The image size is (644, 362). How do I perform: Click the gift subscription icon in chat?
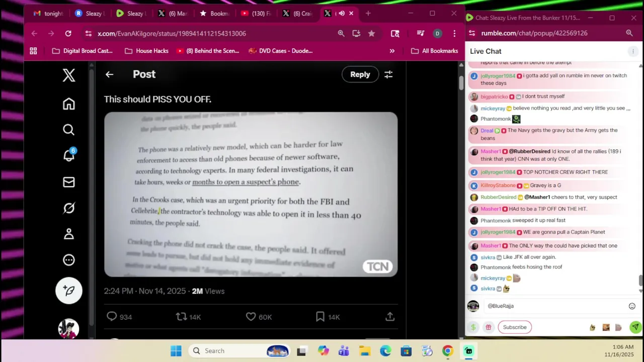coord(488,327)
